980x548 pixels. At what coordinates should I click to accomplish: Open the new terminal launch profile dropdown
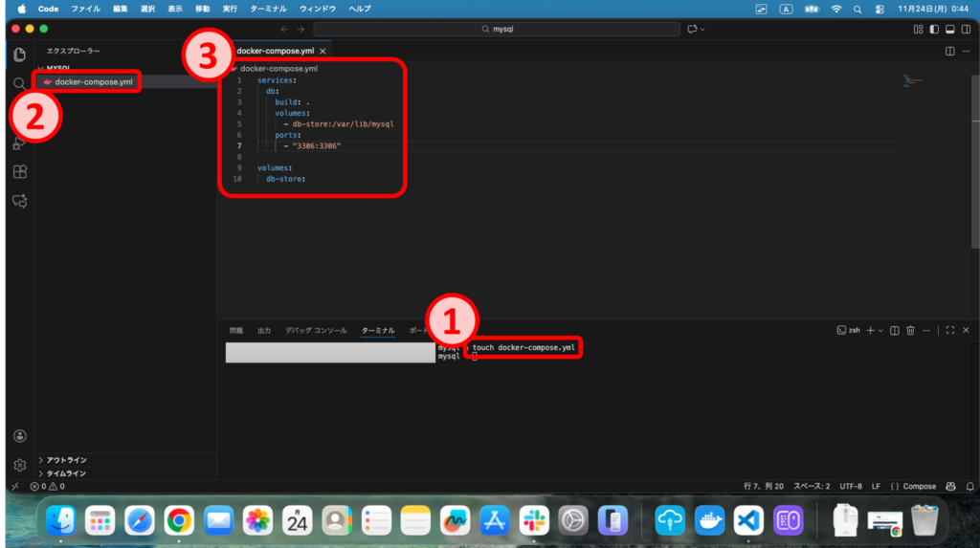(x=880, y=330)
